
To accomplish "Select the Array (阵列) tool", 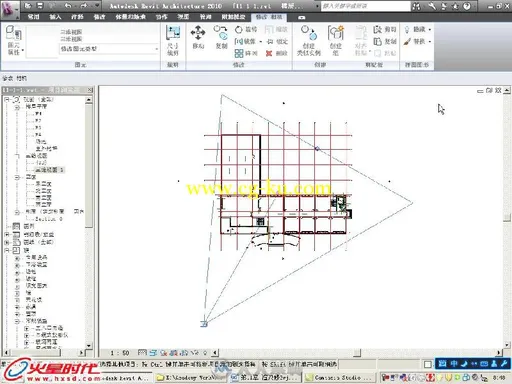I will (246, 53).
